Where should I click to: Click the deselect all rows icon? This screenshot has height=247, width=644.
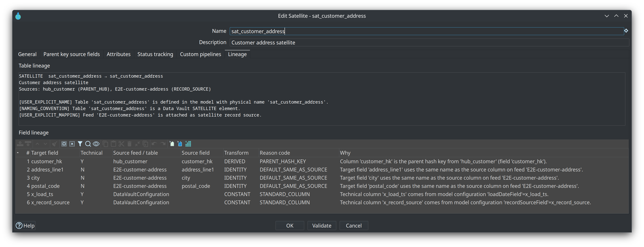tap(72, 144)
